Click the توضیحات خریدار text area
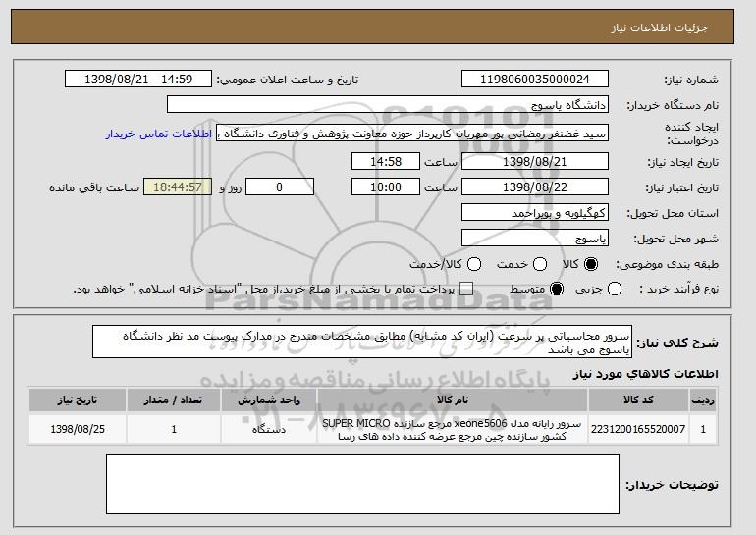 [362, 484]
